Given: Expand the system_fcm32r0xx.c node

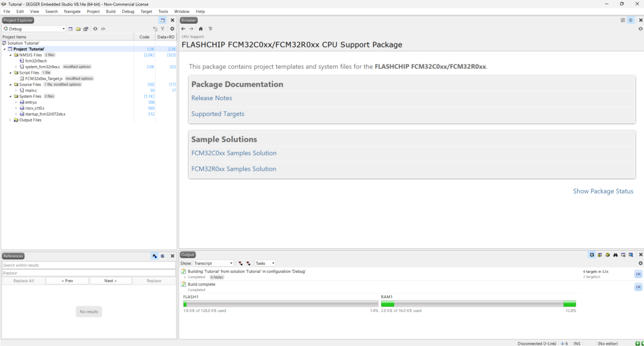Looking at the screenshot, I should pyautogui.click(x=16, y=67).
